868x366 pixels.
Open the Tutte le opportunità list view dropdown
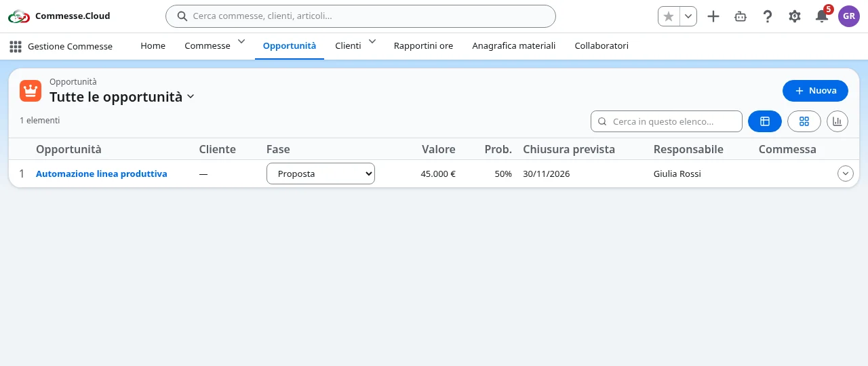(x=191, y=97)
